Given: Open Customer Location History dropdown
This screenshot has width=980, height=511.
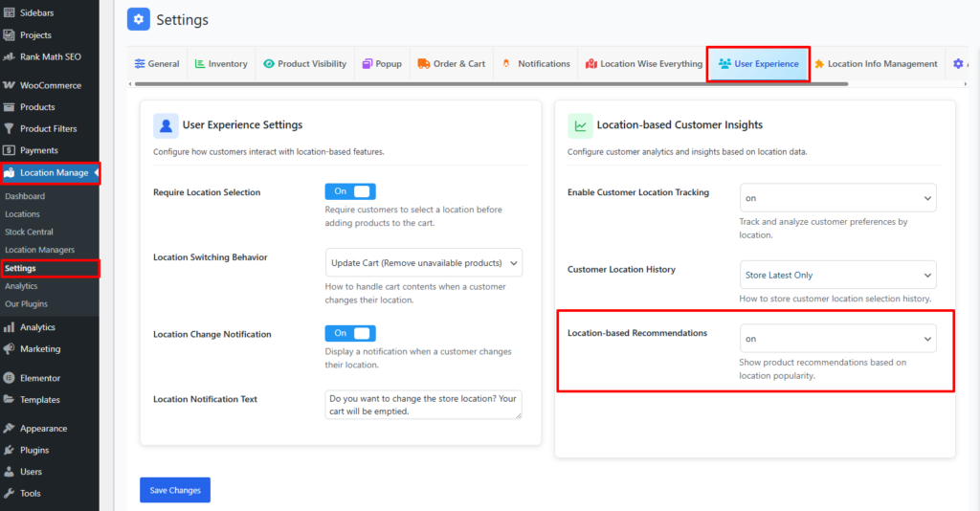Looking at the screenshot, I should (837, 275).
